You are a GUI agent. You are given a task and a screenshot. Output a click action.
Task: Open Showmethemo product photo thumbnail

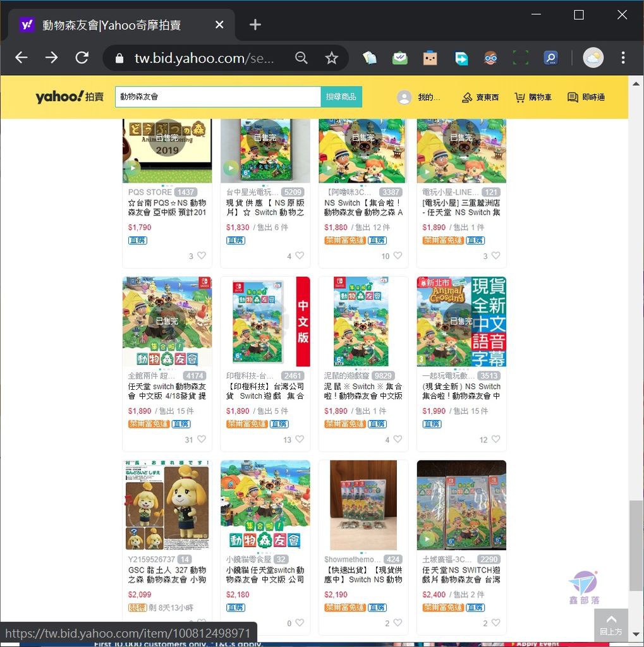(x=363, y=505)
